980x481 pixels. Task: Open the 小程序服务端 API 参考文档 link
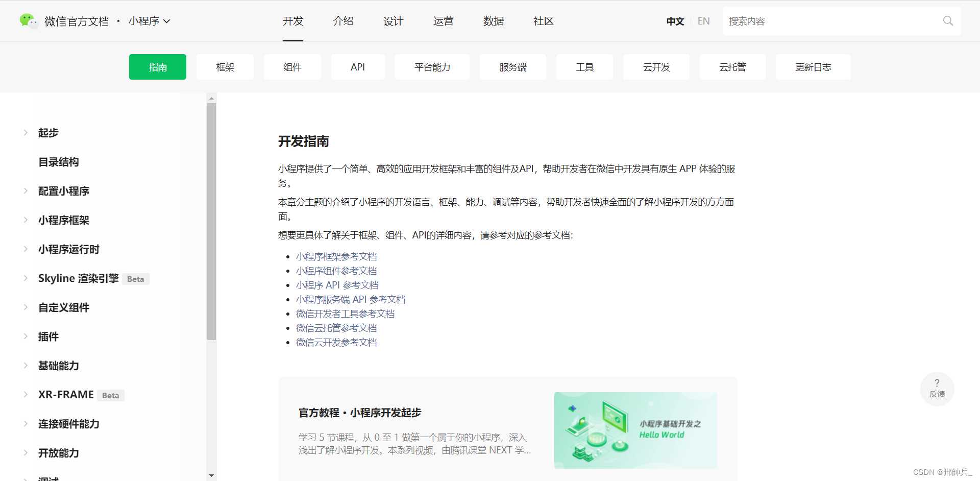(x=351, y=299)
